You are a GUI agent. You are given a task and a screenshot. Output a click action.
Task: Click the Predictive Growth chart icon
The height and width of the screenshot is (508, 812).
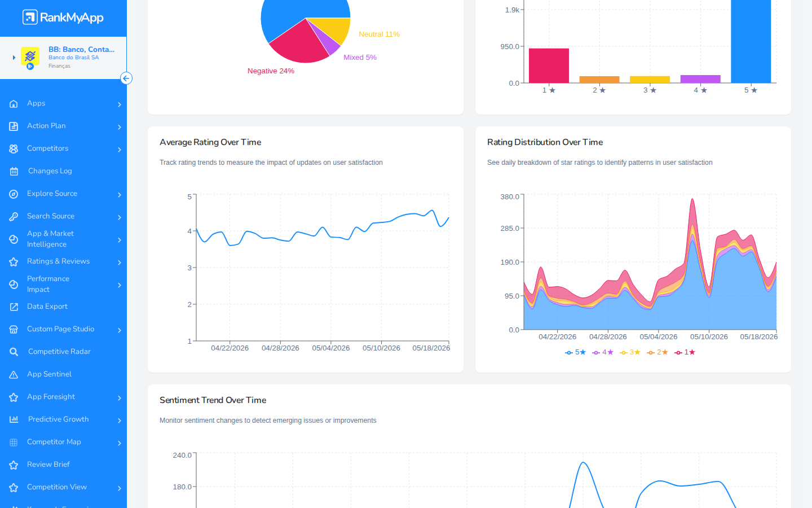pyautogui.click(x=14, y=419)
